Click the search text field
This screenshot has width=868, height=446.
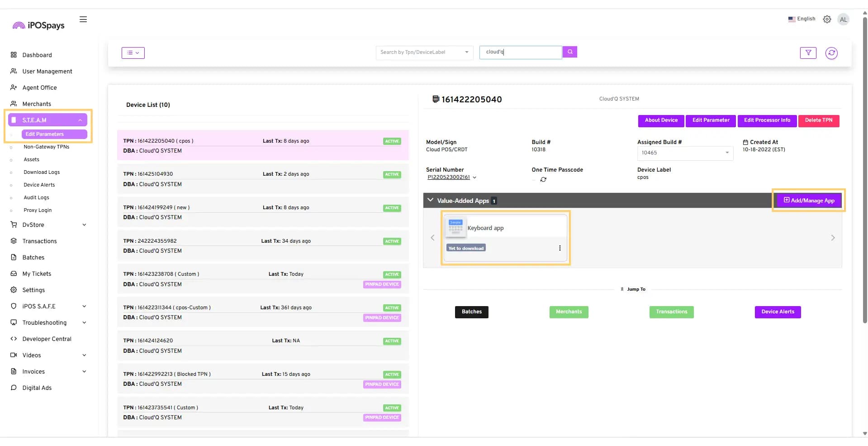521,52
